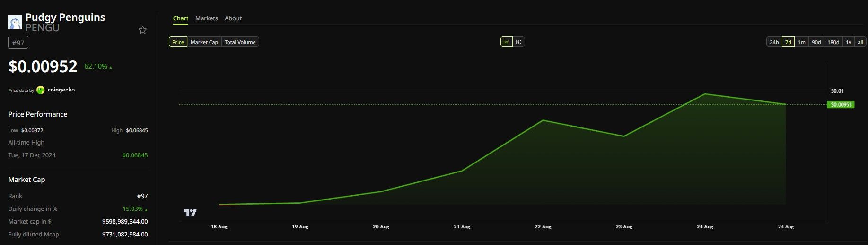Set chart range to 180d

833,42
